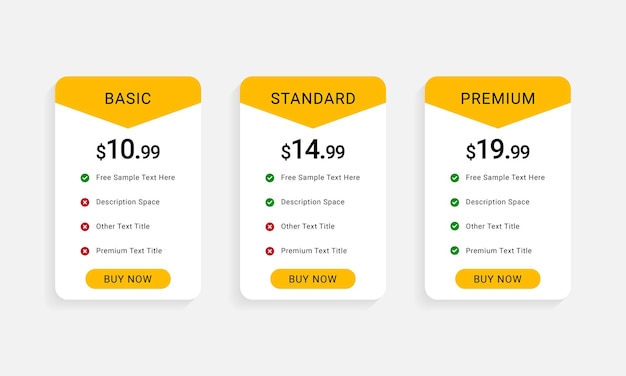
Task: Select the BASIC plan header
Action: 128,99
